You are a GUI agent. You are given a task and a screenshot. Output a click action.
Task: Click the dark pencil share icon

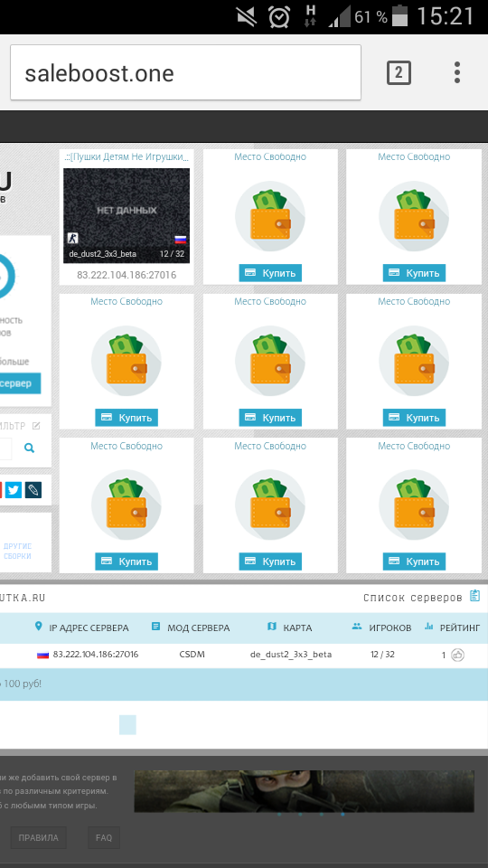tap(33, 490)
